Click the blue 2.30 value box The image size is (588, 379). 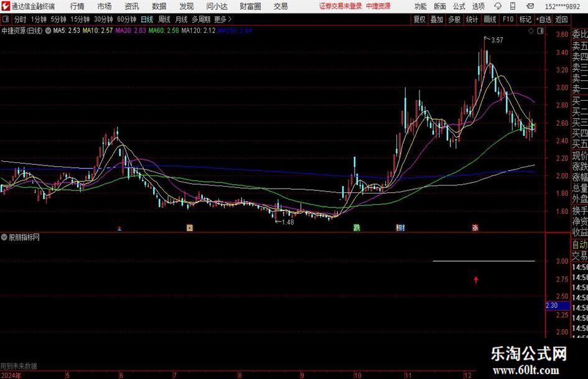point(558,306)
